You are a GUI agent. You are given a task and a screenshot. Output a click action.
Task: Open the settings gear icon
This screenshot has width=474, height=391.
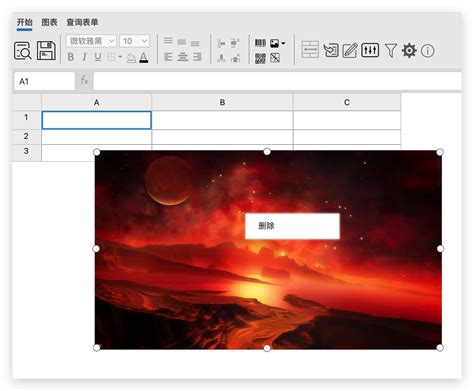tap(409, 51)
